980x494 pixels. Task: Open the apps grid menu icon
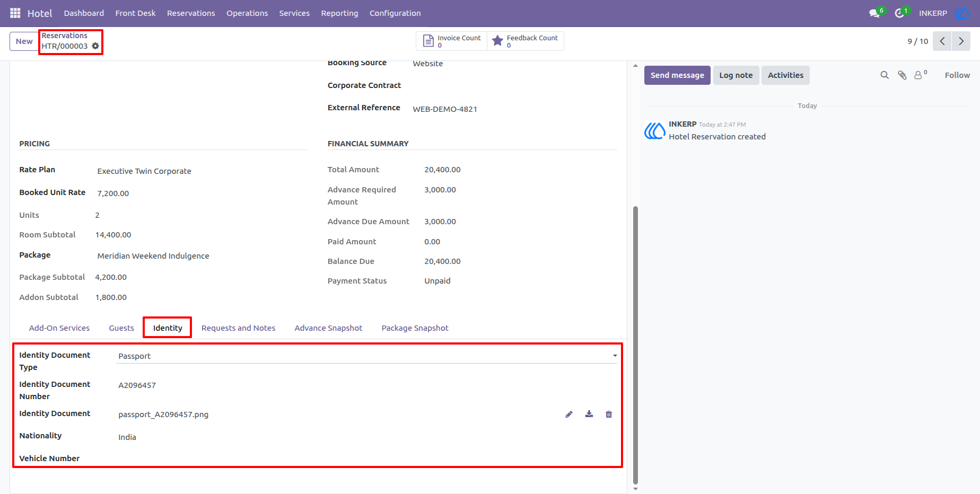click(x=15, y=13)
